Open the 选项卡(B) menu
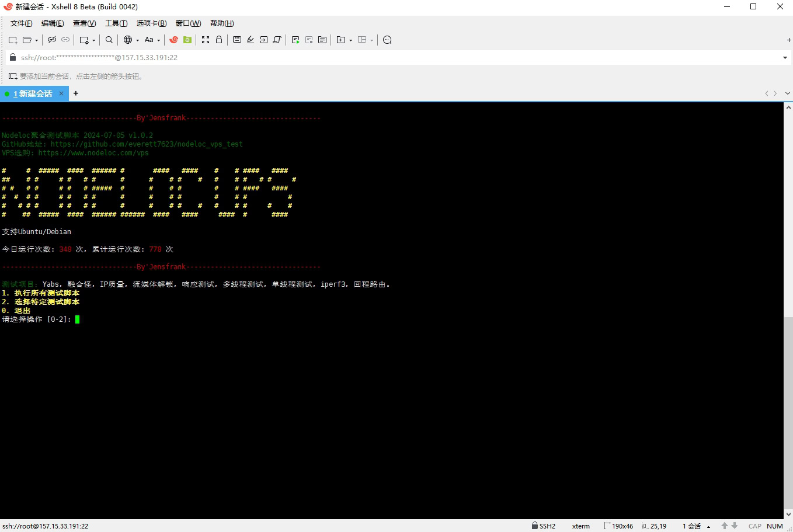 152,23
